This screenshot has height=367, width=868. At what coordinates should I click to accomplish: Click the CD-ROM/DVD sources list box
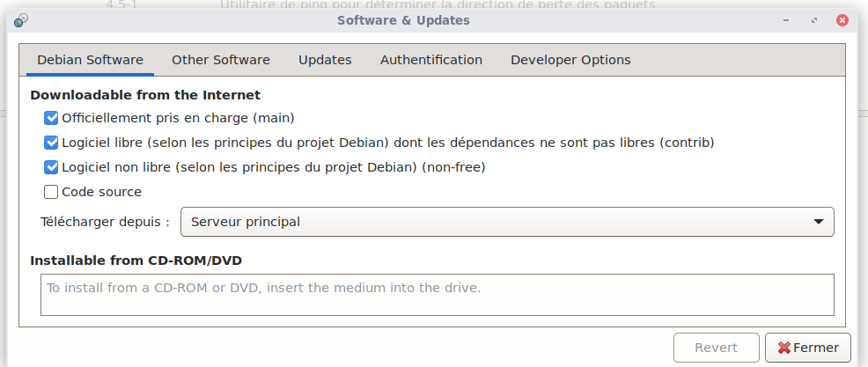click(437, 295)
